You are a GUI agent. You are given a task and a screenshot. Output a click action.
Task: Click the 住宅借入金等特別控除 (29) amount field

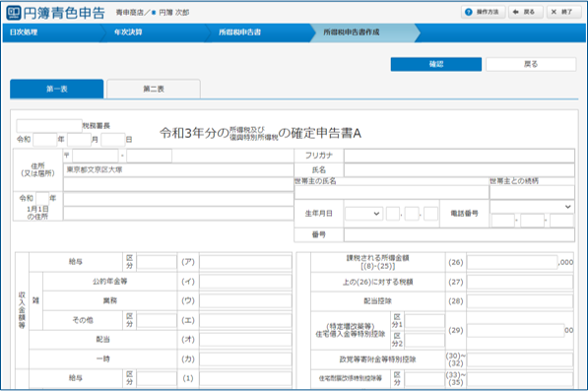click(516, 330)
